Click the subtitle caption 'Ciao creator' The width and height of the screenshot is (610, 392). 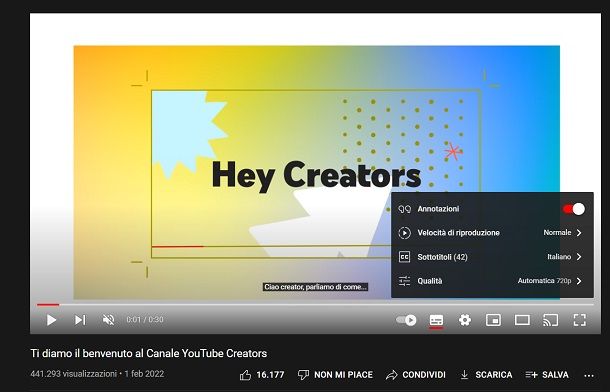[315, 287]
